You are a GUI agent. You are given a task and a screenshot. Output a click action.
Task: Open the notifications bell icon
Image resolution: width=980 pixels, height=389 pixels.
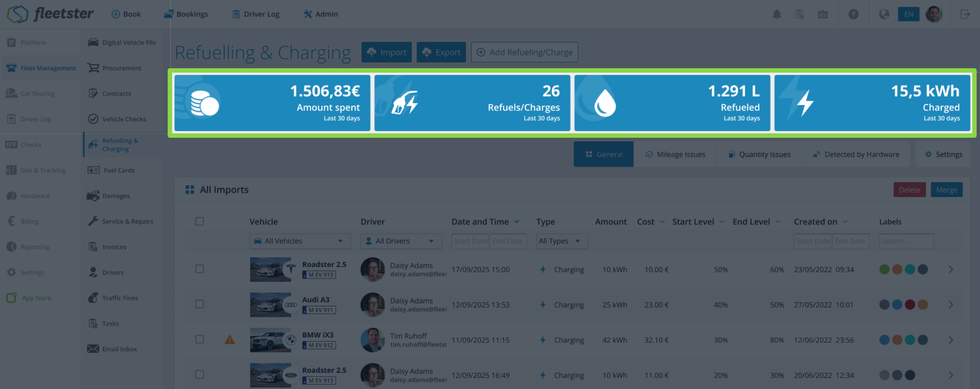click(x=777, y=14)
